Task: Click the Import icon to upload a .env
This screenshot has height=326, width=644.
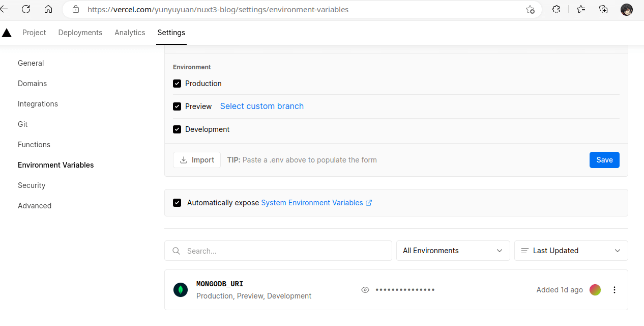Action: coord(185,159)
